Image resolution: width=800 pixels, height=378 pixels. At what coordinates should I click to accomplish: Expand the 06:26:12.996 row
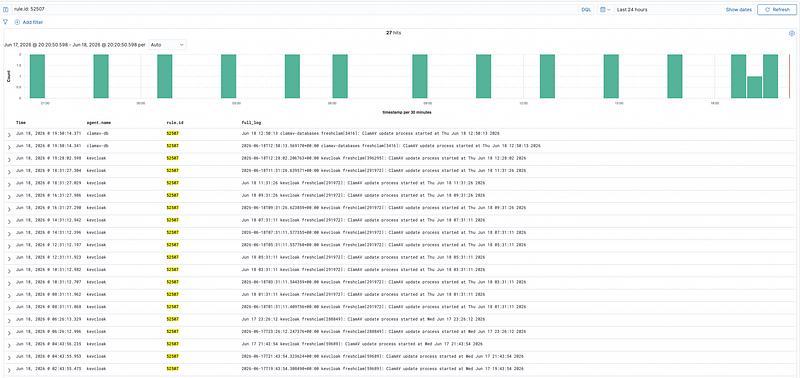tap(9, 332)
